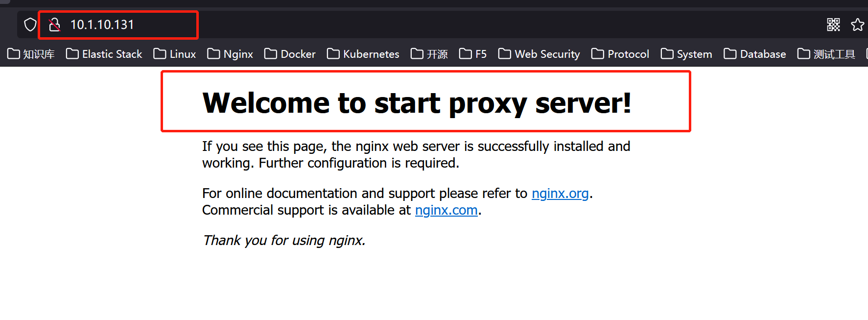Expand the Linux bookmark folder

tap(175, 54)
